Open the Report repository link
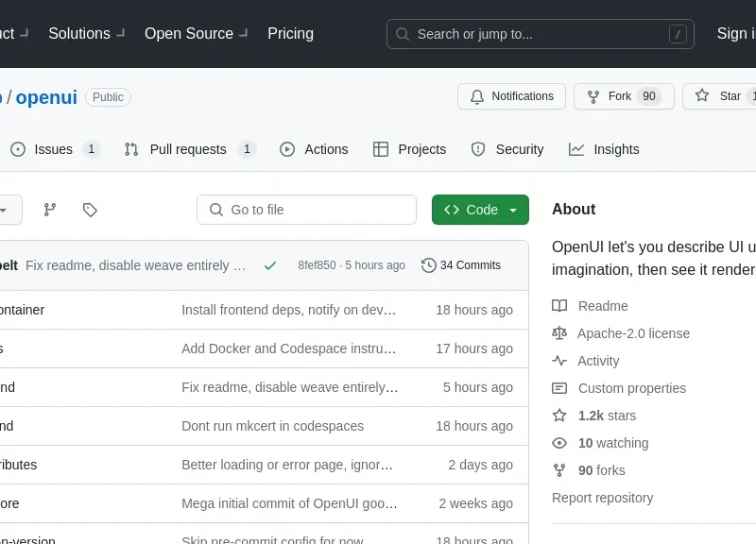The height and width of the screenshot is (544, 756). (602, 498)
